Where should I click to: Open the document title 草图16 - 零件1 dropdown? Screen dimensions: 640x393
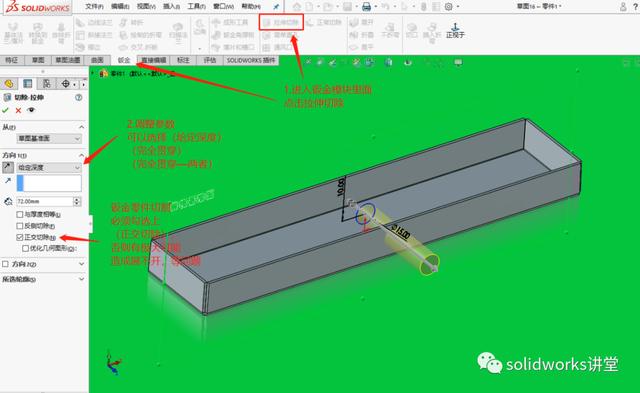(539, 7)
